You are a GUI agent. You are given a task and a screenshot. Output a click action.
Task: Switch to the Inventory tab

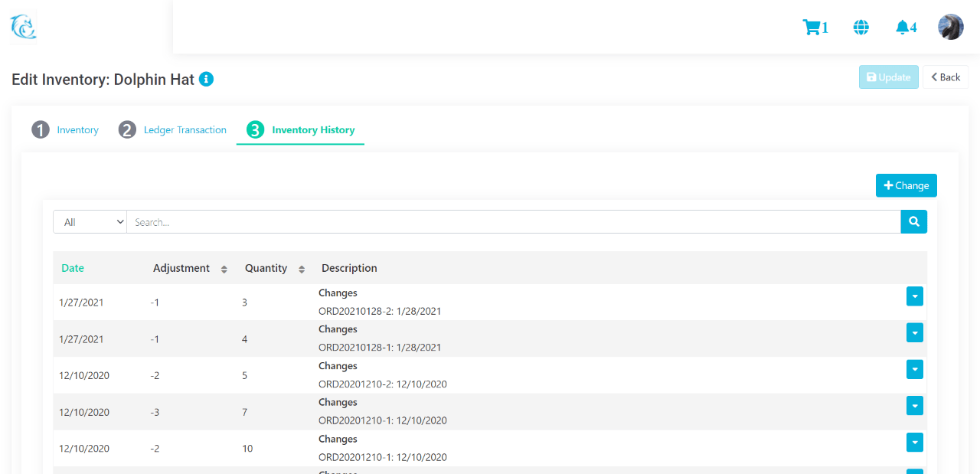[65, 130]
